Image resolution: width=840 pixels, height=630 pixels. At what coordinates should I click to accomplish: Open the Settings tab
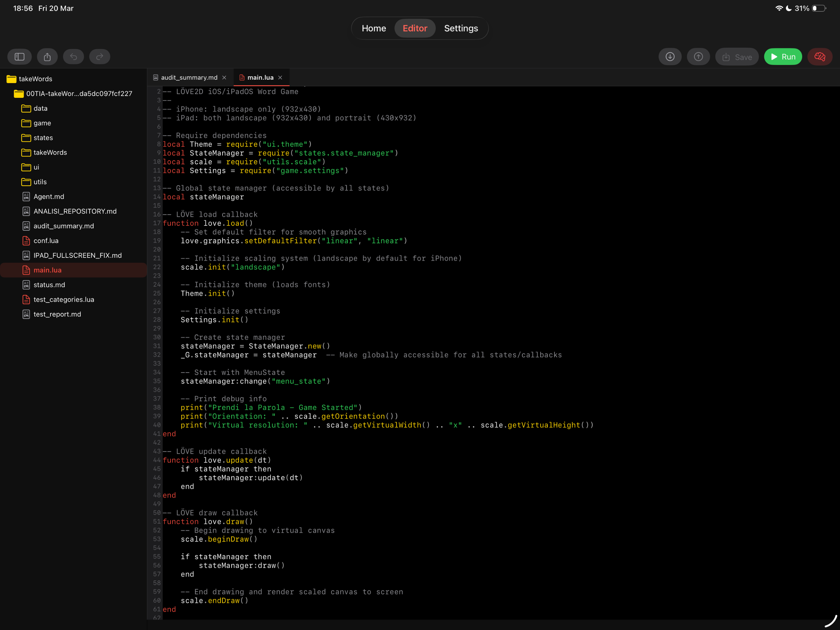click(461, 28)
